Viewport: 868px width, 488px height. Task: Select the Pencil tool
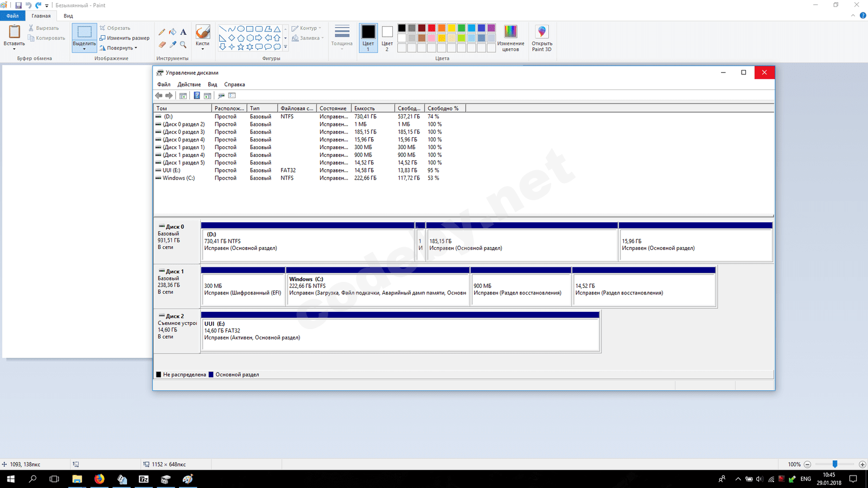[x=162, y=32]
